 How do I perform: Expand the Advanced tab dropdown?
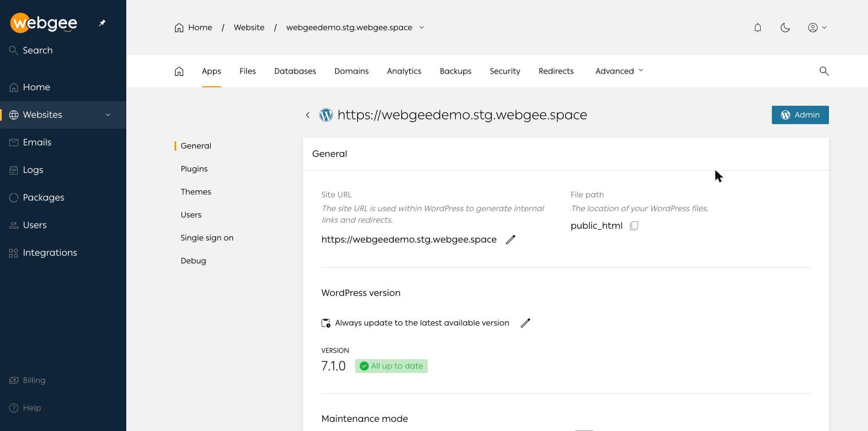(x=619, y=71)
